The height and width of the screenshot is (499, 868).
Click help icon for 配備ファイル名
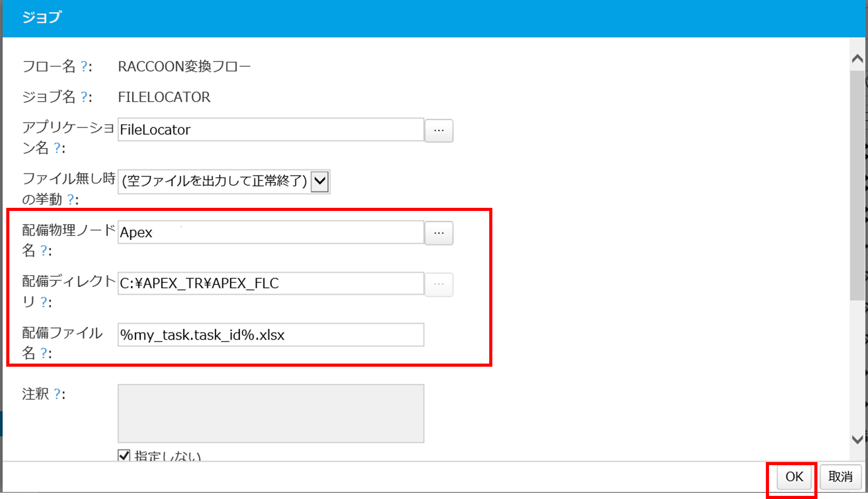point(43,353)
